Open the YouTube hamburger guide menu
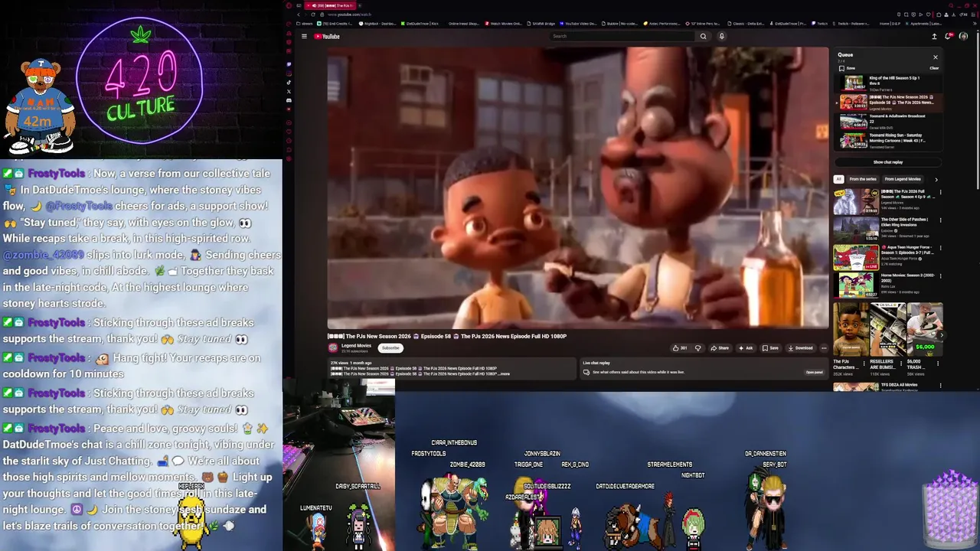The image size is (980, 551). pyautogui.click(x=304, y=36)
